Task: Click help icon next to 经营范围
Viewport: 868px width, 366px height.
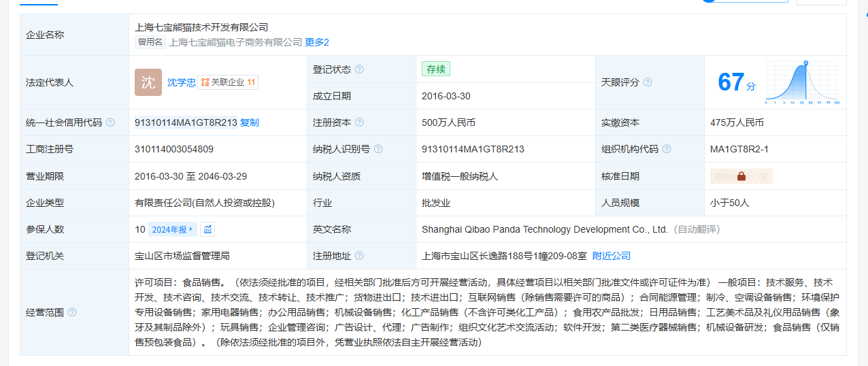Action: (x=72, y=312)
